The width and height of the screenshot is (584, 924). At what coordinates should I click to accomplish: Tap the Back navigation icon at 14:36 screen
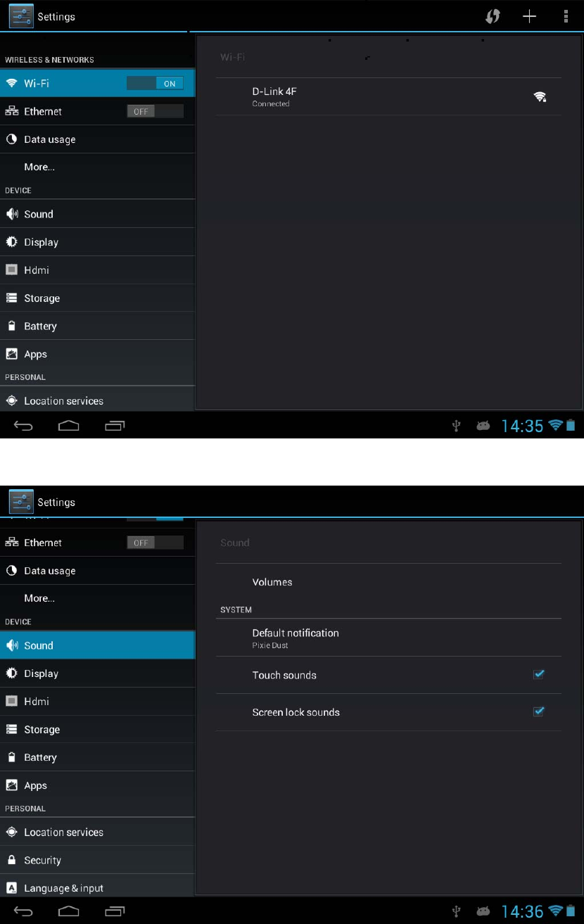(23, 911)
